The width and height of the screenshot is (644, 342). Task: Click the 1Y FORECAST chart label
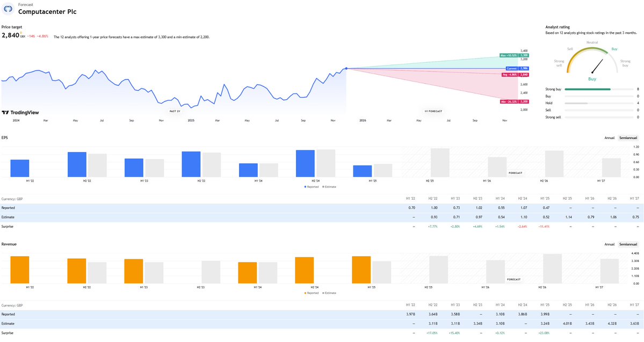pos(433,111)
